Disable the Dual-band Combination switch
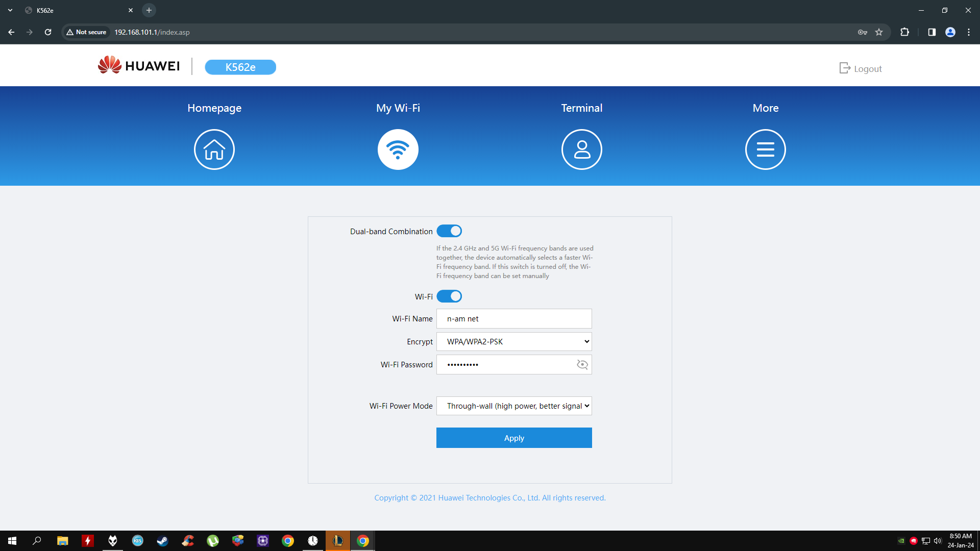The image size is (980, 551). pos(449,231)
